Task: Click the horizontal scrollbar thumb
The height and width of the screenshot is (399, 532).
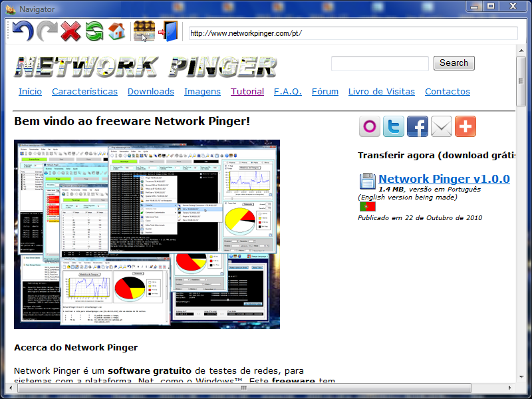Action: click(244, 388)
